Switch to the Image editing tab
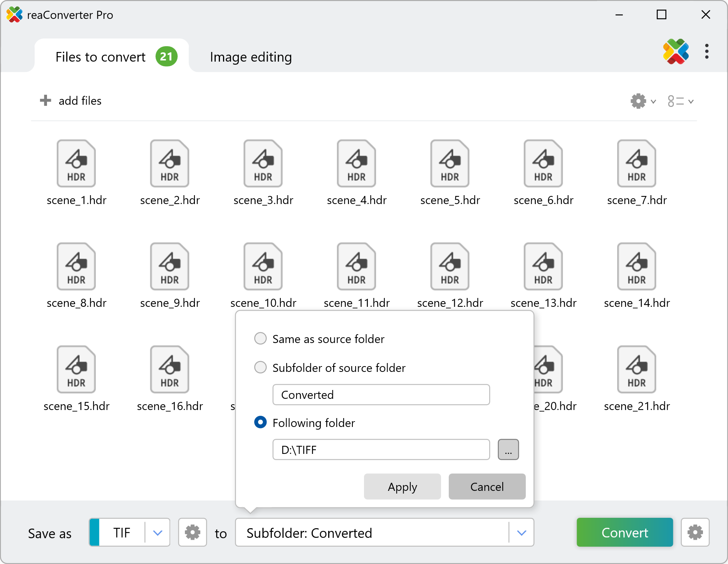This screenshot has width=728, height=564. [x=251, y=57]
